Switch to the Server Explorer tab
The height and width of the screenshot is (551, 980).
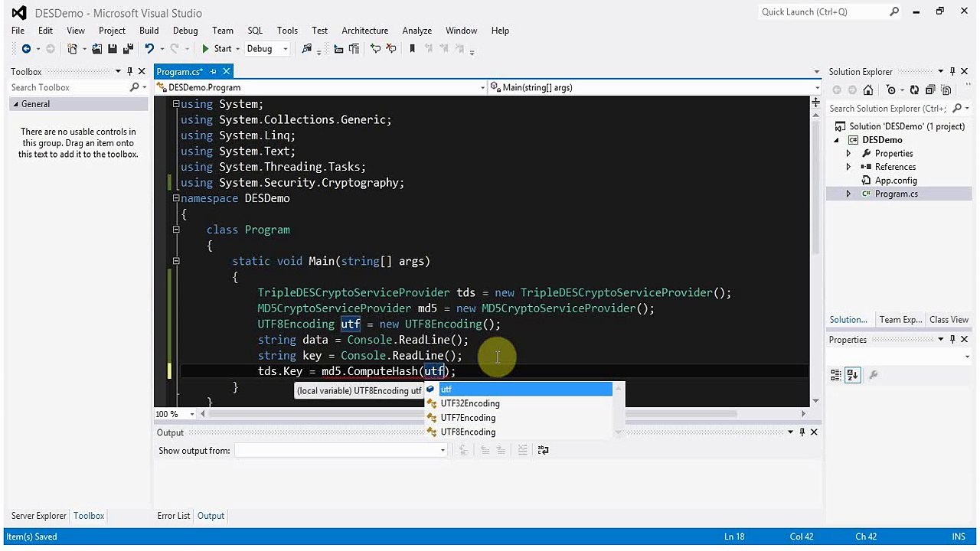coord(39,516)
